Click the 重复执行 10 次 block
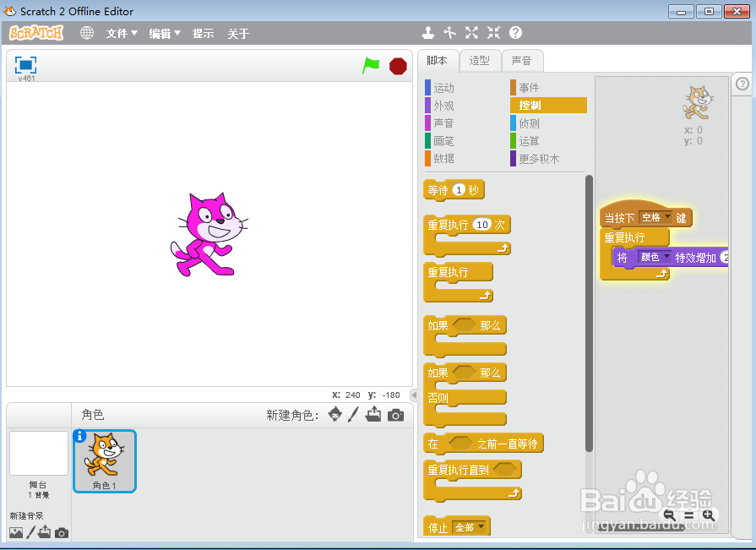This screenshot has width=756, height=550. click(x=467, y=235)
